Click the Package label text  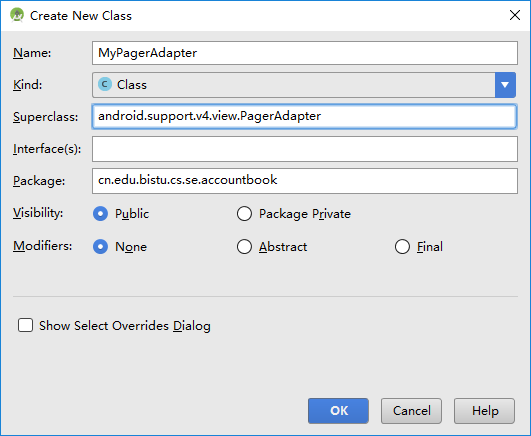[39, 181]
